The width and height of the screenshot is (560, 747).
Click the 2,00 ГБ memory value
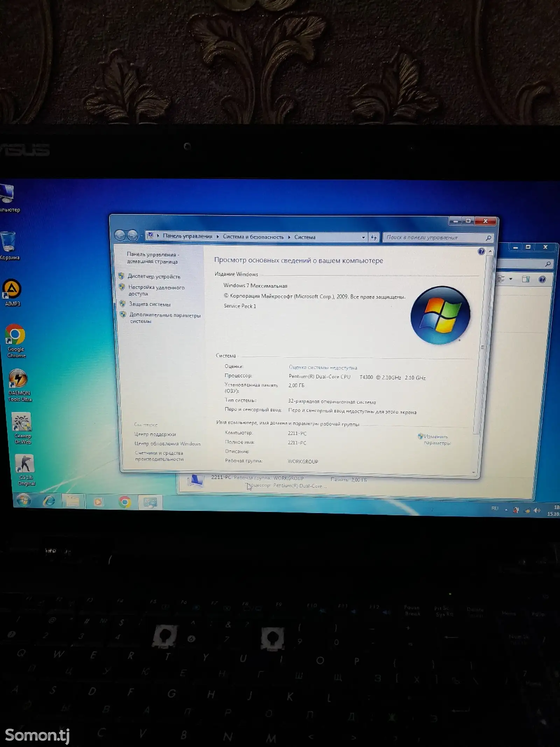[296, 386]
